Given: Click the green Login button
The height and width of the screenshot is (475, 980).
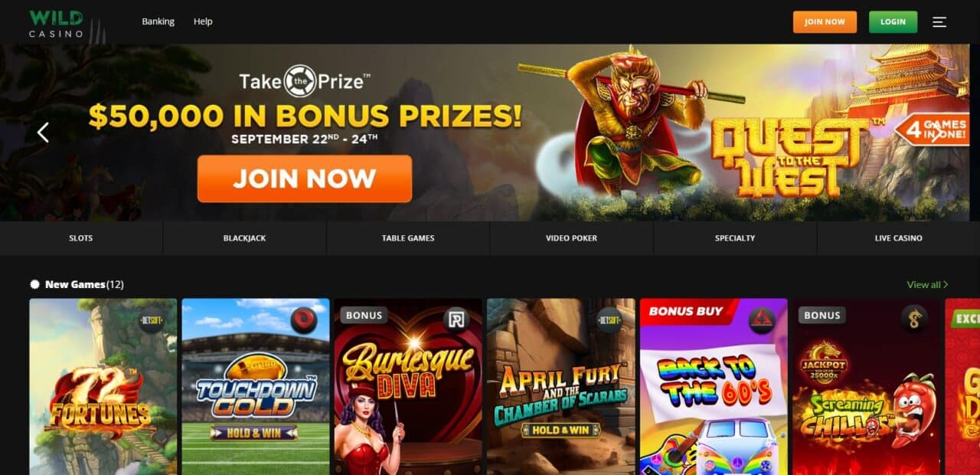Looking at the screenshot, I should [x=893, y=21].
